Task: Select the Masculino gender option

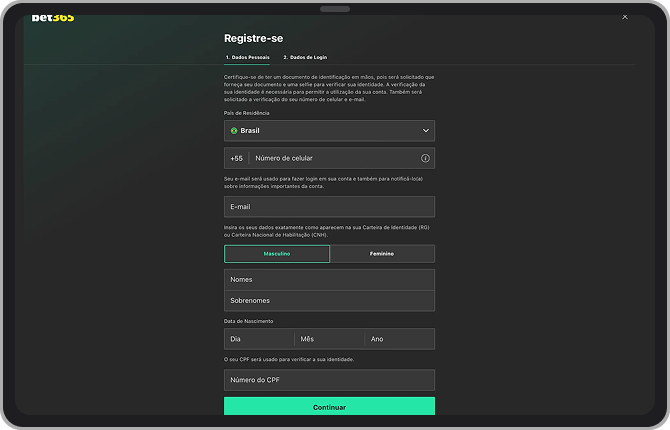Action: pyautogui.click(x=276, y=254)
